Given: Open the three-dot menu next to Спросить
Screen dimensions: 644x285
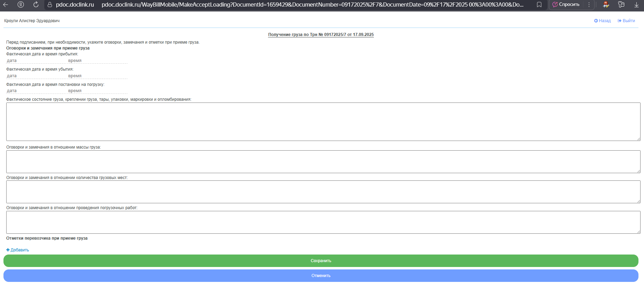Looking at the screenshot, I should [x=589, y=5].
